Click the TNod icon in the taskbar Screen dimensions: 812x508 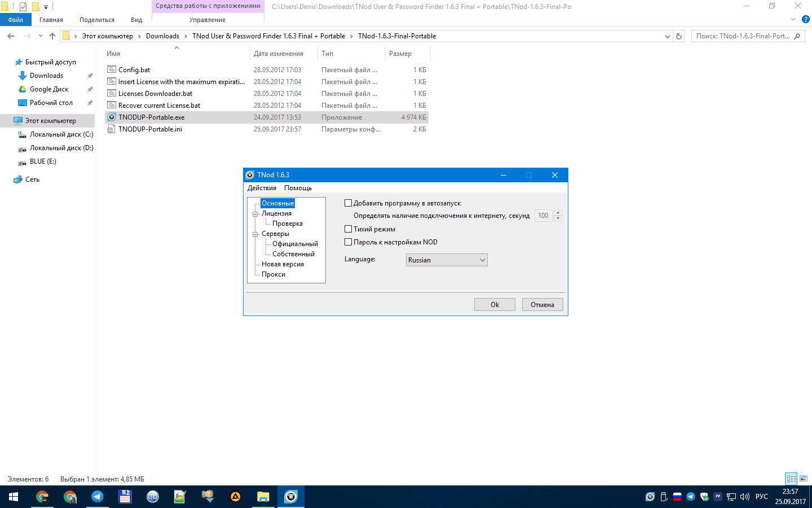coord(291,497)
